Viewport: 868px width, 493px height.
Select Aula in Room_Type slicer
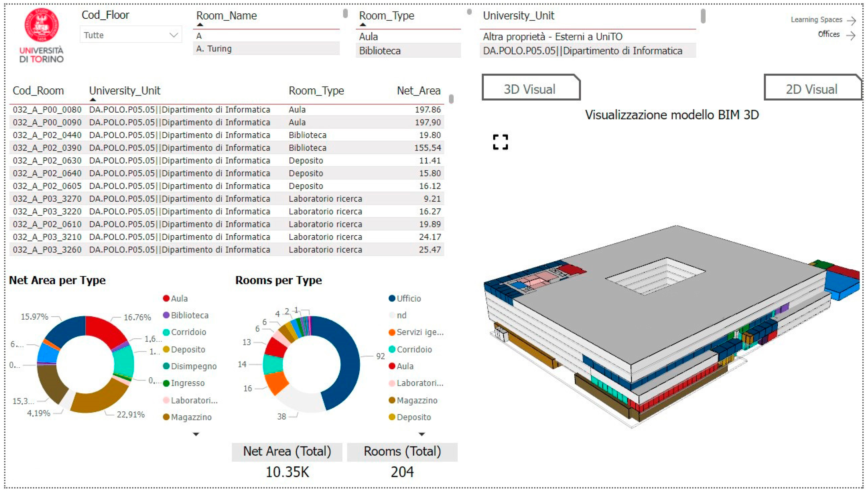(368, 37)
